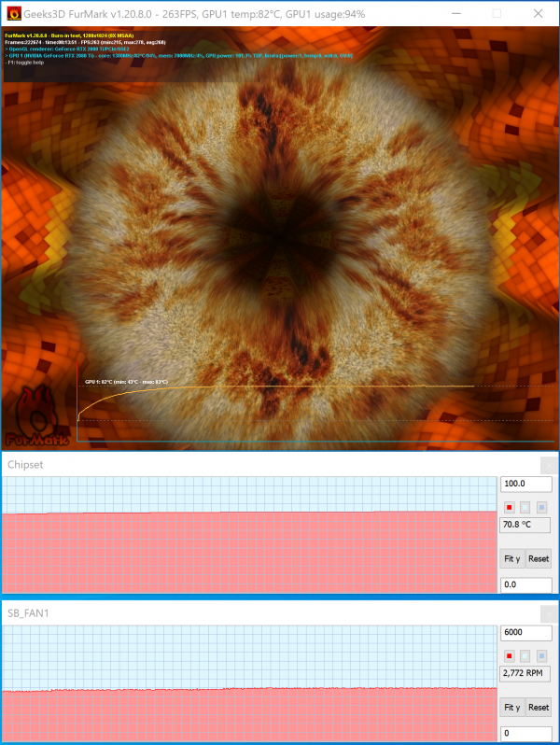Click Fit y button in Chipset panel
560x745 pixels.
(x=512, y=558)
